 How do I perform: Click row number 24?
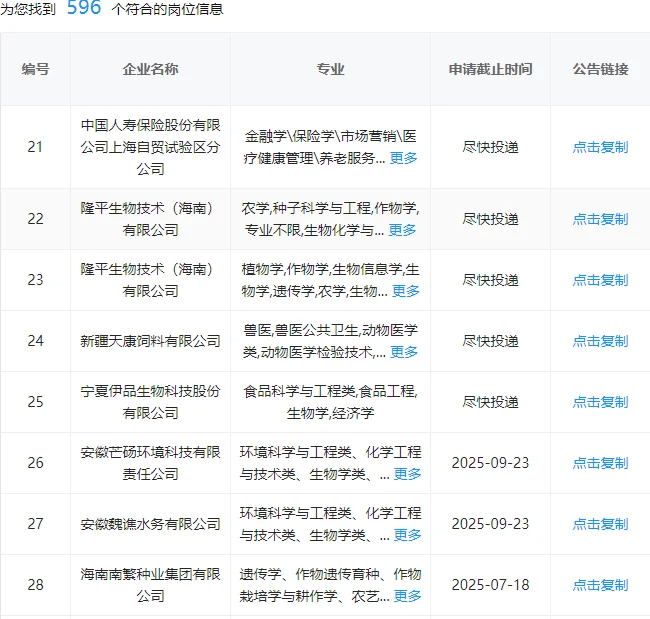pos(35,341)
